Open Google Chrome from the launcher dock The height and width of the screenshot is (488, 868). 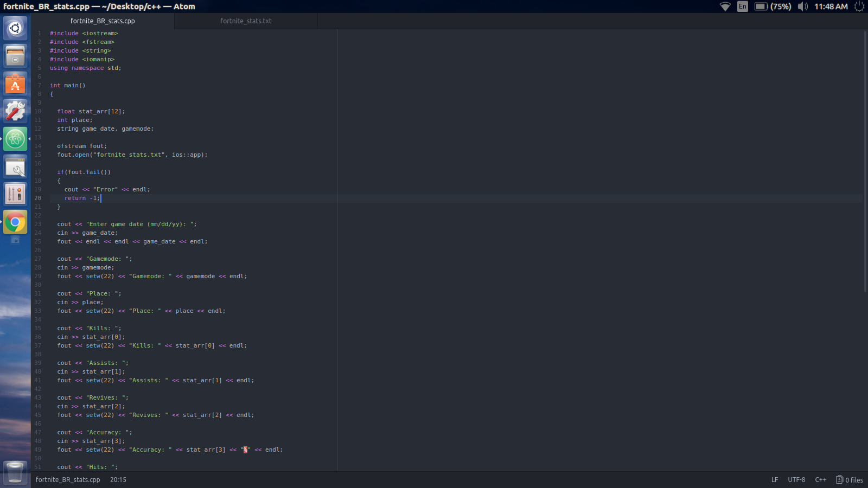click(x=15, y=222)
